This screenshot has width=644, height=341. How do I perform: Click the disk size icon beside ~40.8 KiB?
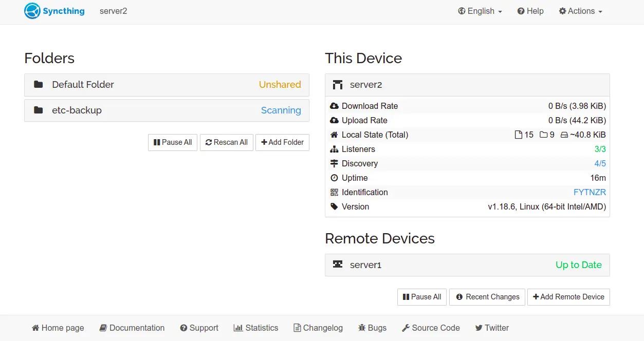pyautogui.click(x=564, y=135)
